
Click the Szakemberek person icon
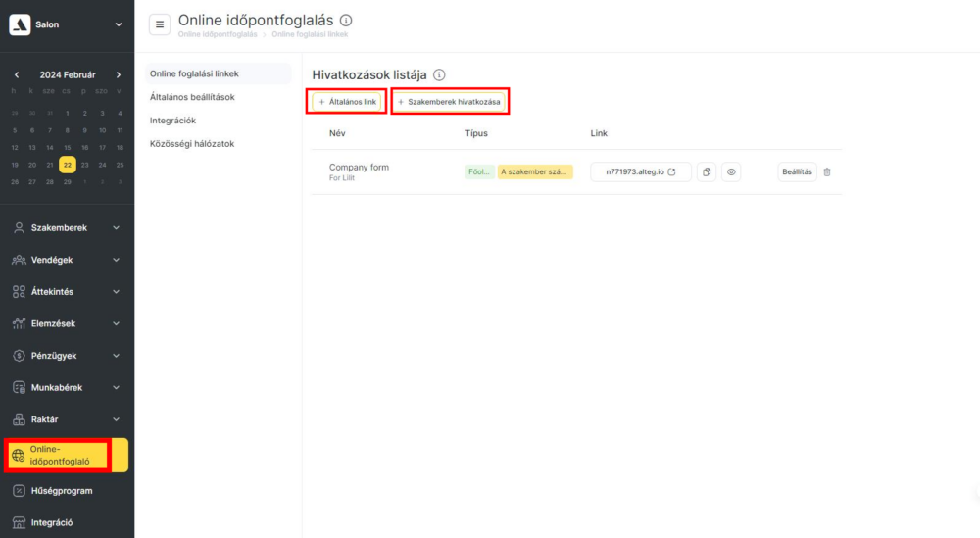[x=19, y=228]
